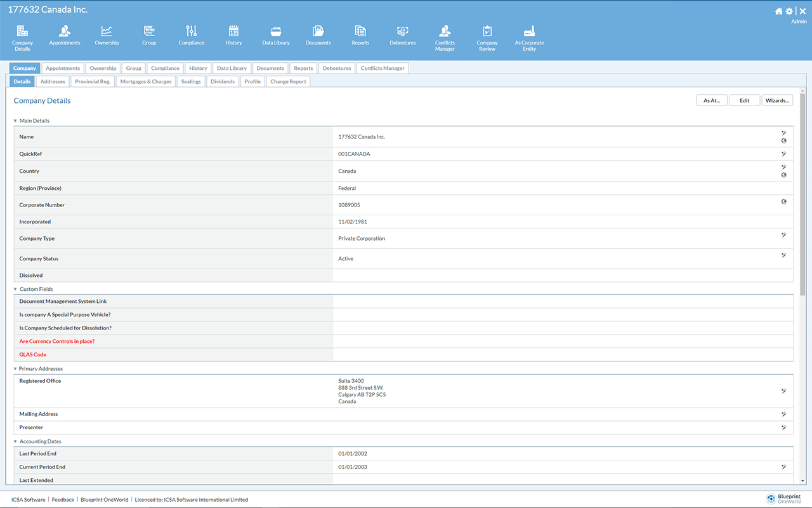Click the vertical scrollbar up arrow
Image resolution: width=812 pixels, height=508 pixels.
coord(803,91)
